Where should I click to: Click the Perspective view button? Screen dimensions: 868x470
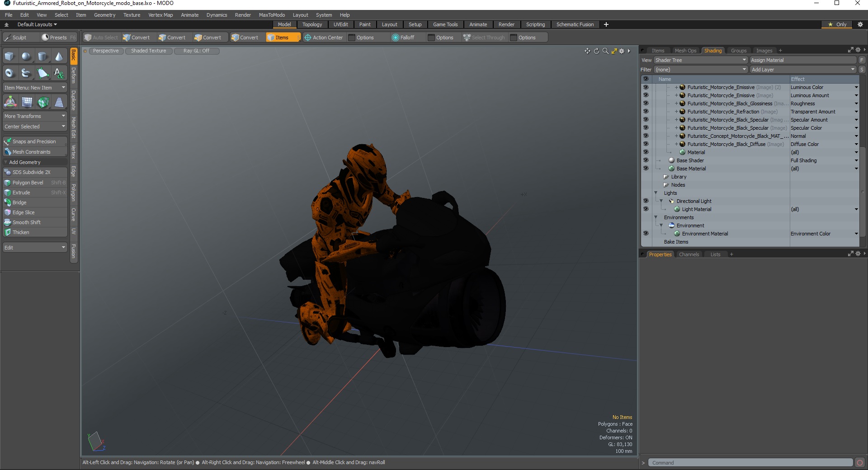[105, 51]
